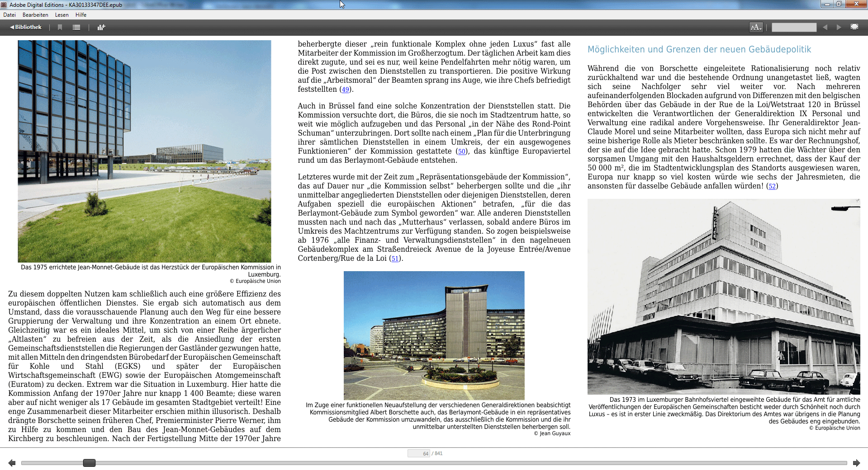Go to next page with bottom-right arrow
This screenshot has height=470, width=868.
point(856,463)
